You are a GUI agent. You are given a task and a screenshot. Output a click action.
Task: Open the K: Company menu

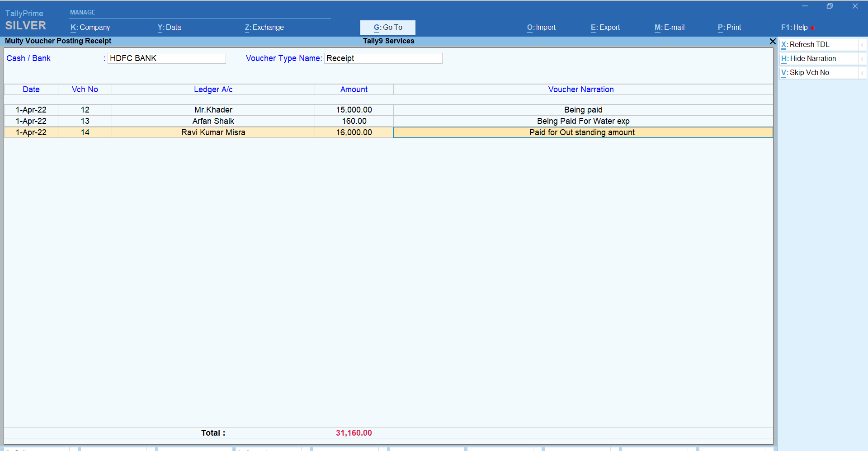(x=90, y=27)
